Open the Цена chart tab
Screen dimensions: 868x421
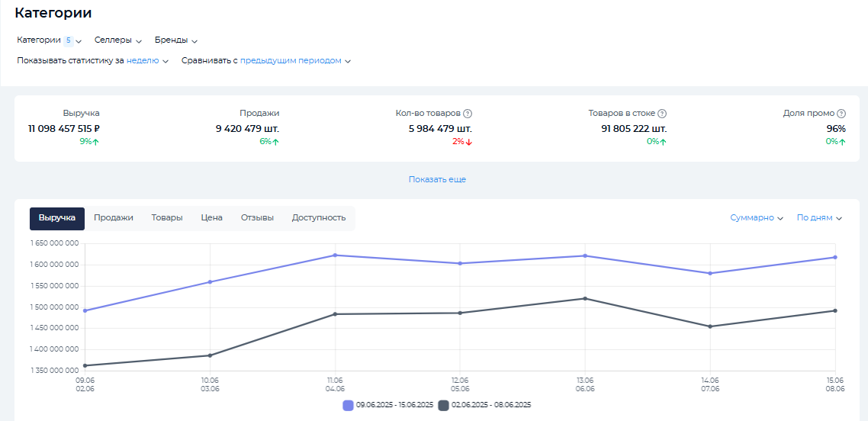click(x=212, y=218)
